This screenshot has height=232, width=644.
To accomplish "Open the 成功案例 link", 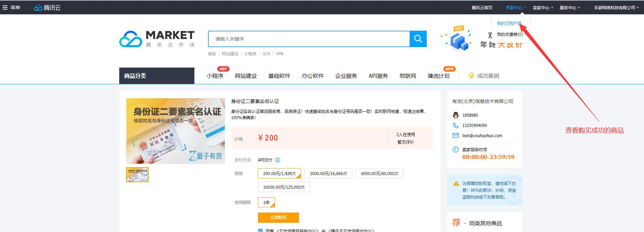I will pyautogui.click(x=488, y=76).
